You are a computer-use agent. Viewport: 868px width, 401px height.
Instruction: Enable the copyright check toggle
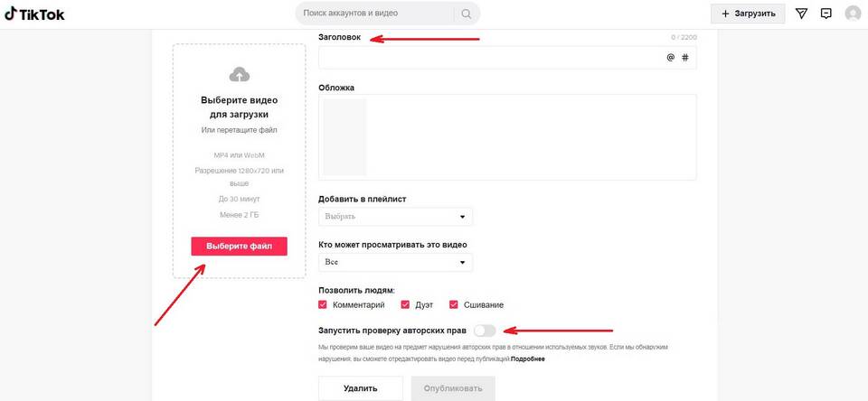click(485, 331)
